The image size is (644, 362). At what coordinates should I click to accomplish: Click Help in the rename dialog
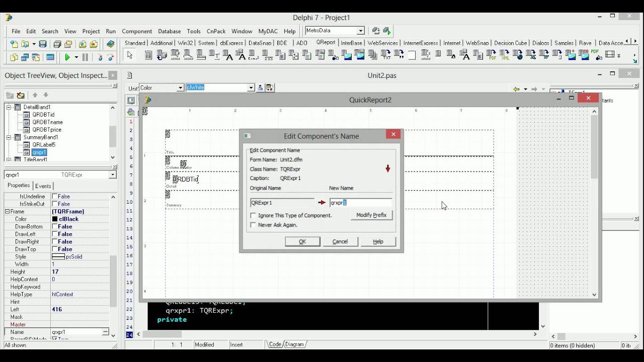coord(378,242)
